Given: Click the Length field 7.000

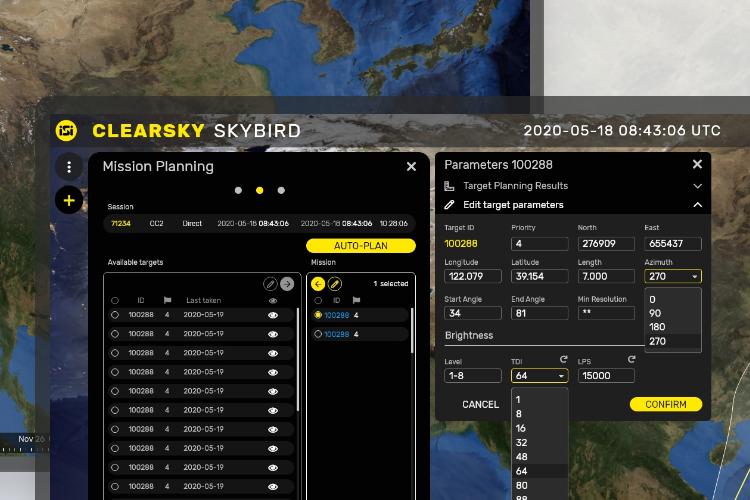Looking at the screenshot, I should tap(606, 276).
